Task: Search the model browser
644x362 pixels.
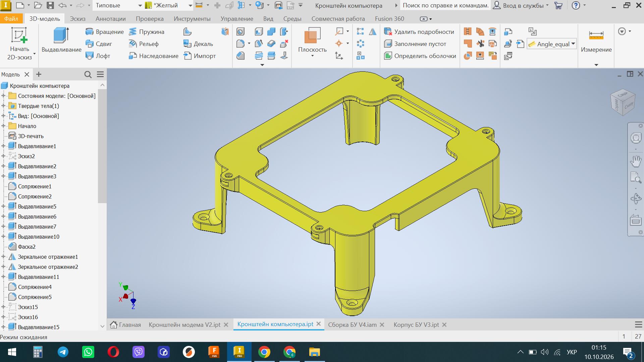Action: point(88,74)
